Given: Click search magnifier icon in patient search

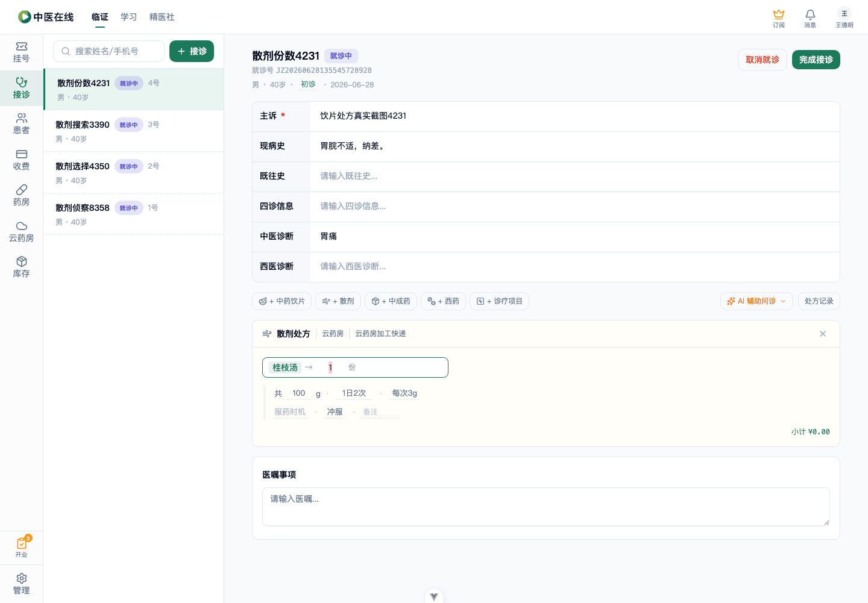Looking at the screenshot, I should pyautogui.click(x=66, y=51).
